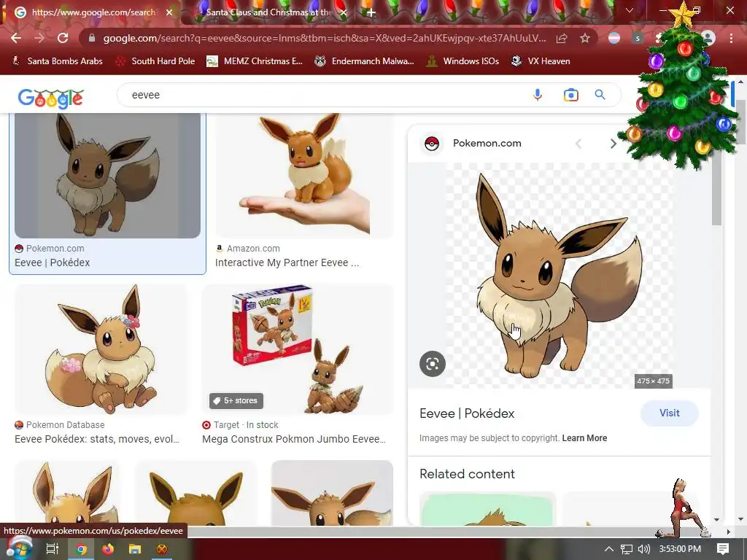Viewport: 747px width, 560px height.
Task: Show previous image with the left chevron
Action: [578, 144]
